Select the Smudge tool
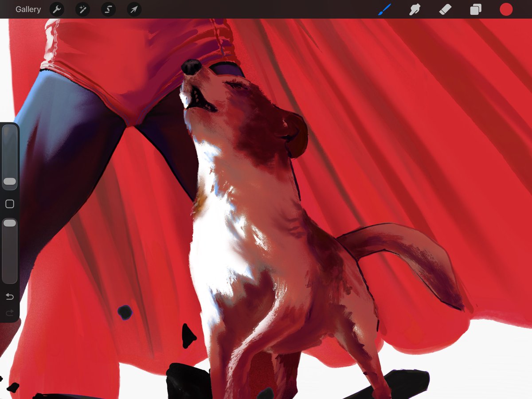This screenshot has width=532, height=399. [415, 9]
